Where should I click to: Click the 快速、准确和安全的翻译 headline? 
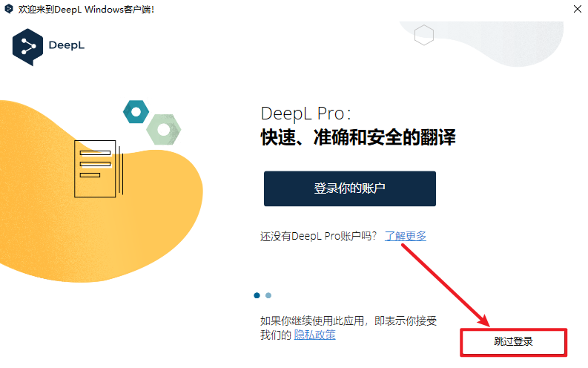(358, 137)
